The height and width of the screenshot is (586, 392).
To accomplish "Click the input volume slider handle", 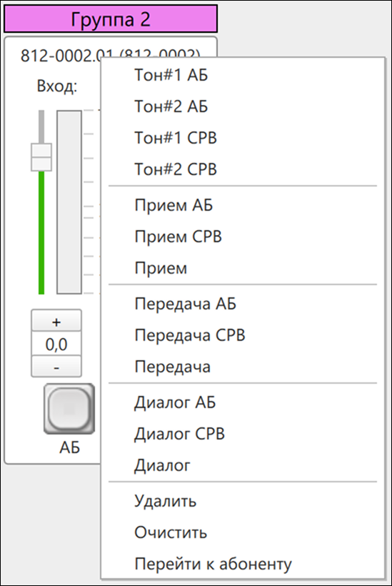I will pyautogui.click(x=41, y=157).
